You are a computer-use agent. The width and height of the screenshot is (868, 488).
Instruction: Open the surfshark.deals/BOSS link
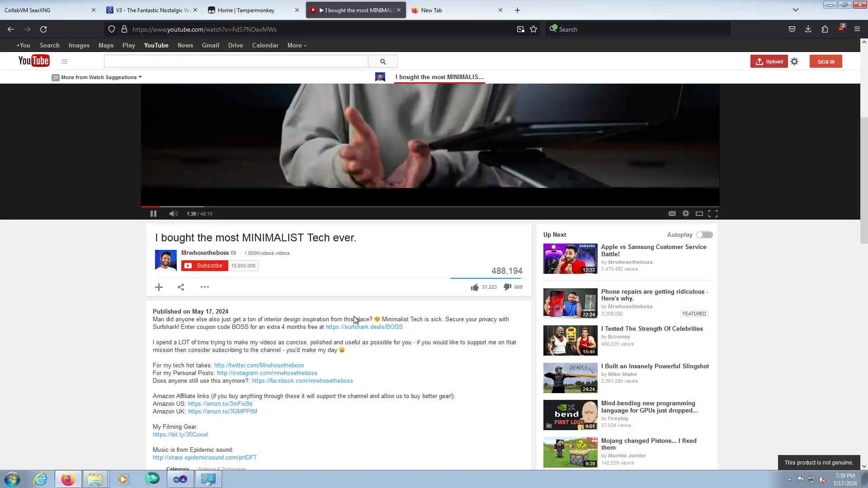click(x=364, y=327)
